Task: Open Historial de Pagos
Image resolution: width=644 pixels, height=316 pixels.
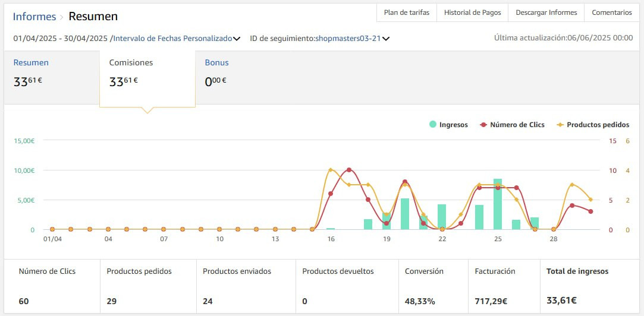Action: coord(472,12)
